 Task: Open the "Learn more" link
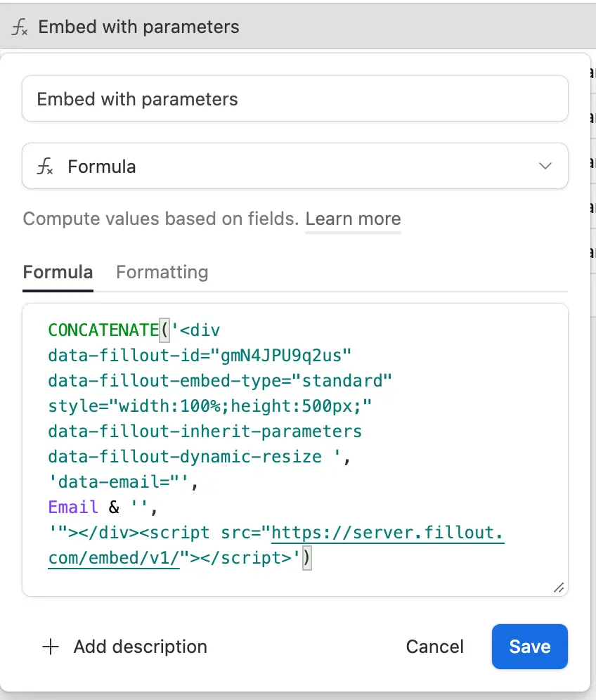coord(353,219)
